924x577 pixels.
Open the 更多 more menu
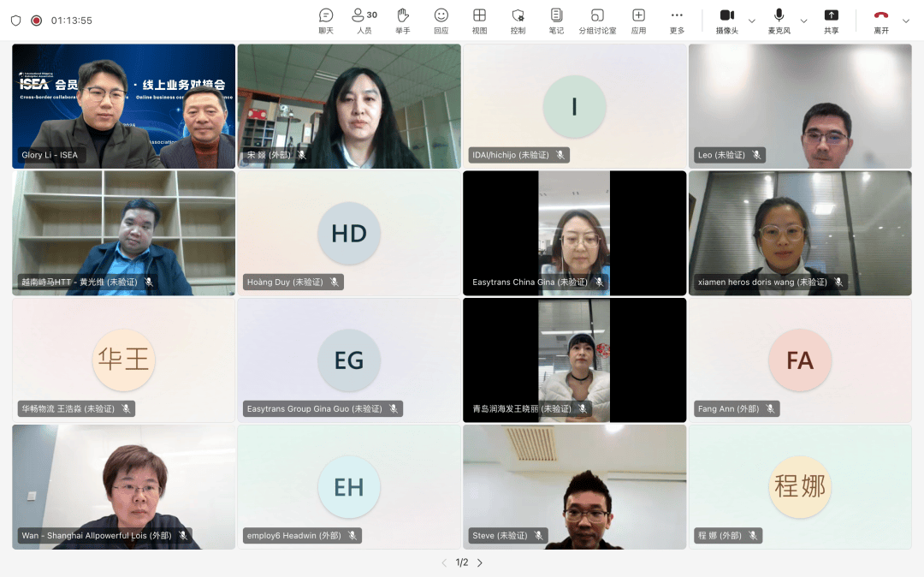click(x=677, y=21)
